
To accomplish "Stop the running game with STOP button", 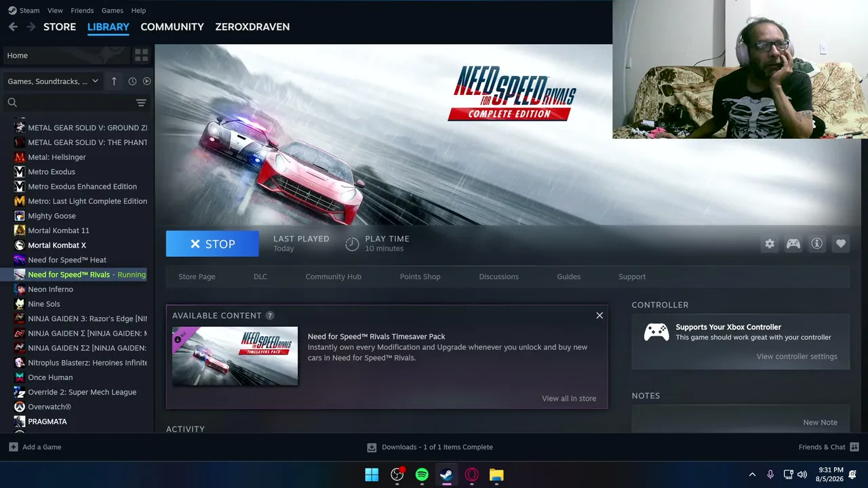I will pyautogui.click(x=212, y=244).
